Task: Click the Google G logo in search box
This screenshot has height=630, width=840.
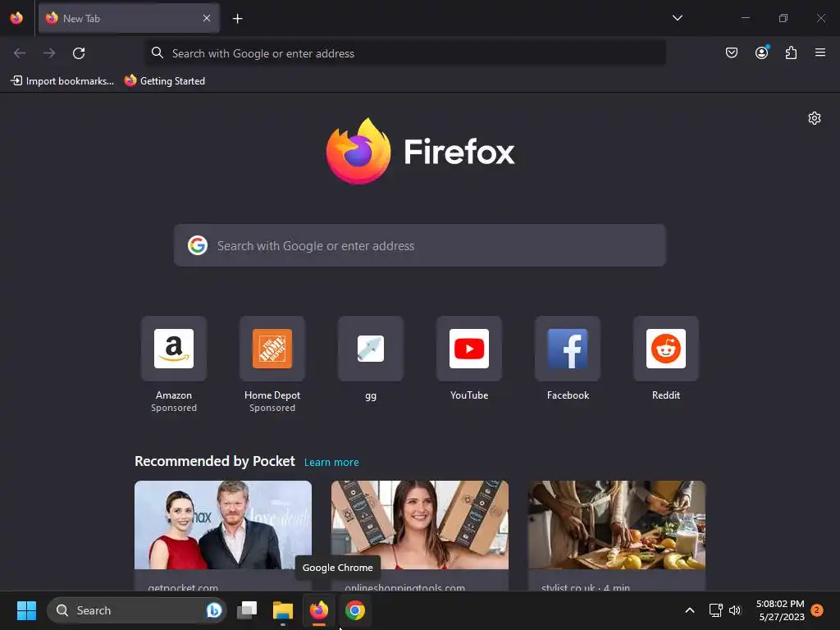Action: 198,245
